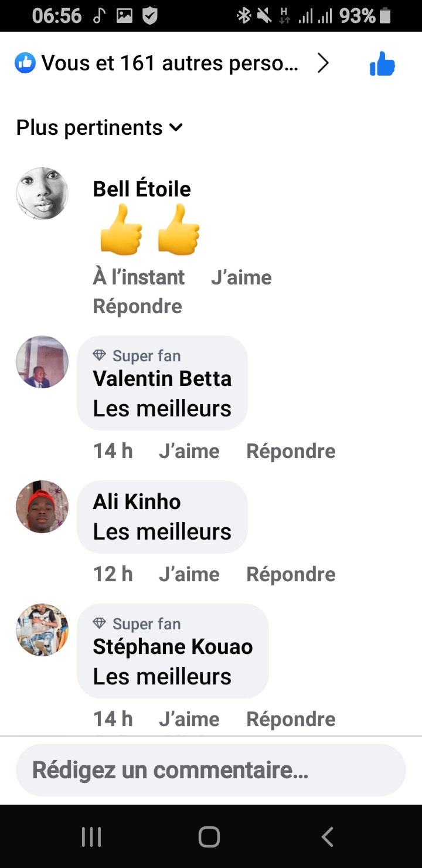Open the 'Plus pertinents' sort dropdown

click(100, 127)
